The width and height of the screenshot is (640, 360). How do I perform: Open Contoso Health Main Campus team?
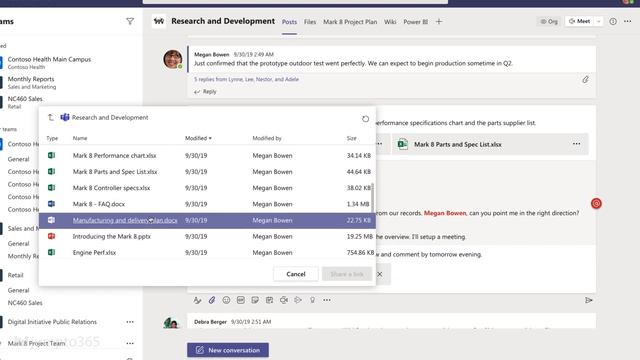click(49, 63)
